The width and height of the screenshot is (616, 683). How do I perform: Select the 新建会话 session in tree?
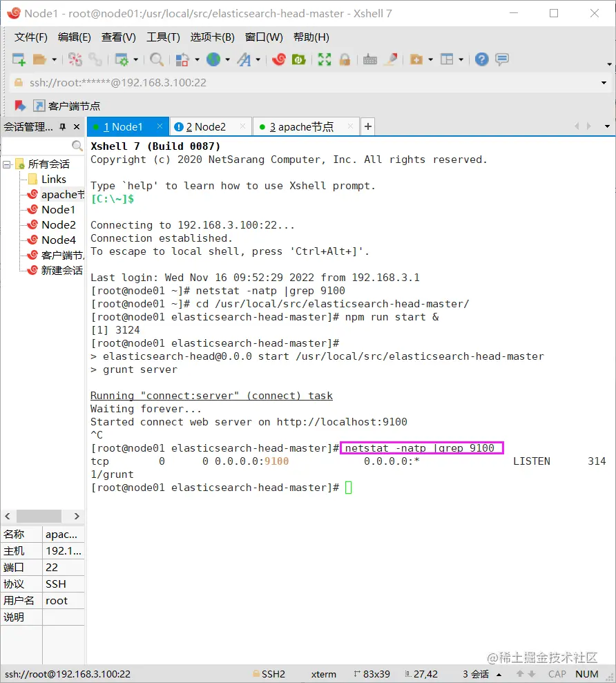click(56, 271)
